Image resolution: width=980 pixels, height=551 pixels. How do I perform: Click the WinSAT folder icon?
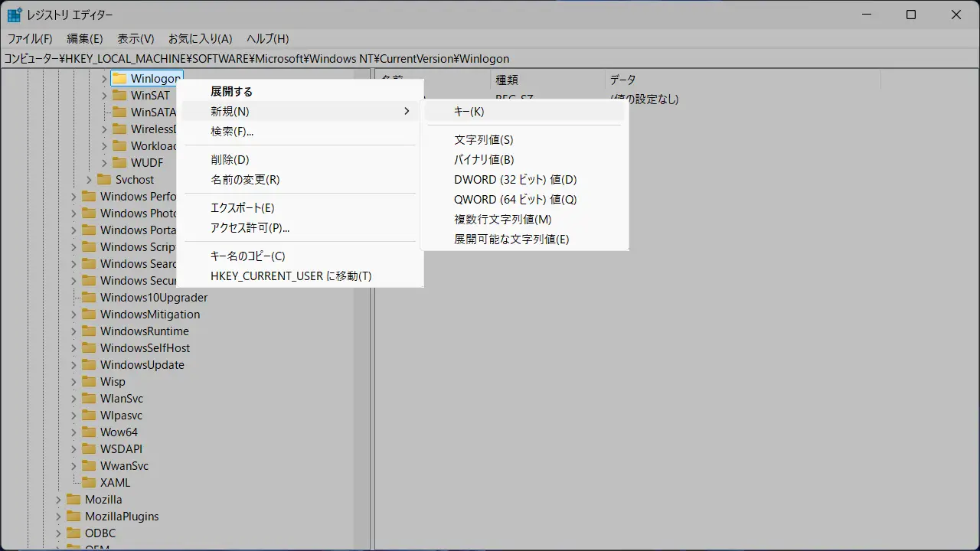pos(119,96)
